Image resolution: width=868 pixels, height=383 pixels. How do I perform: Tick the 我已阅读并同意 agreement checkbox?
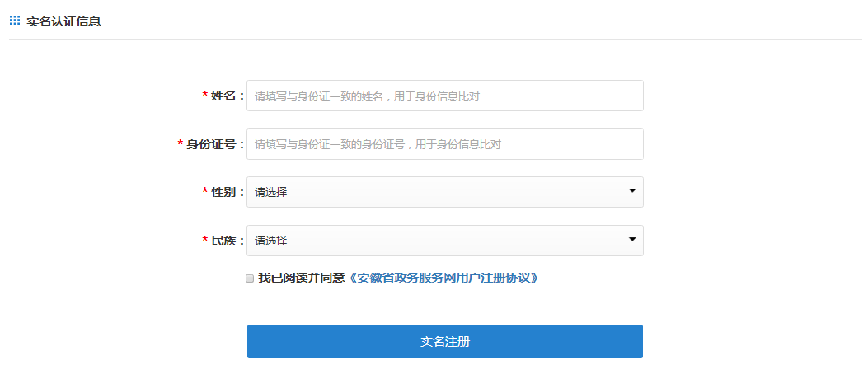(x=250, y=278)
